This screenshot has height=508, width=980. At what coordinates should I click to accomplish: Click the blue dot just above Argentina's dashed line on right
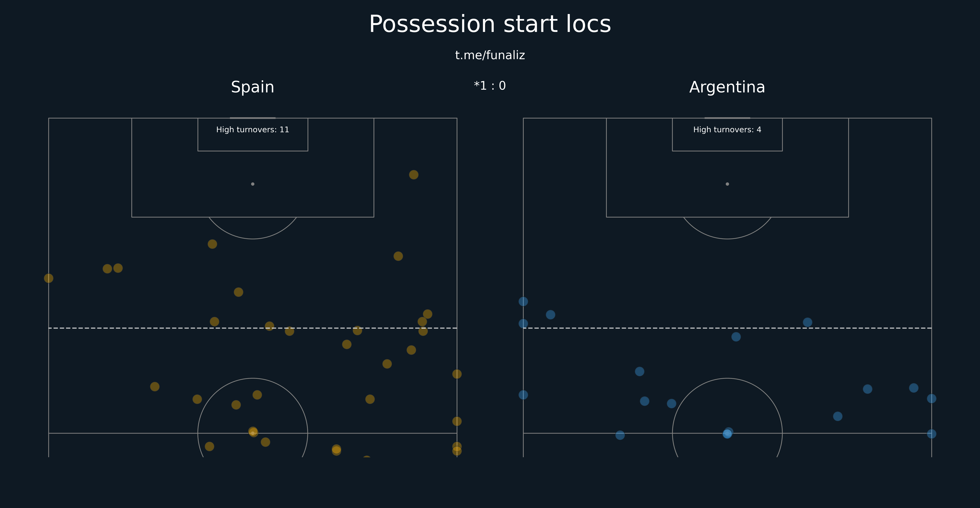[x=807, y=322]
